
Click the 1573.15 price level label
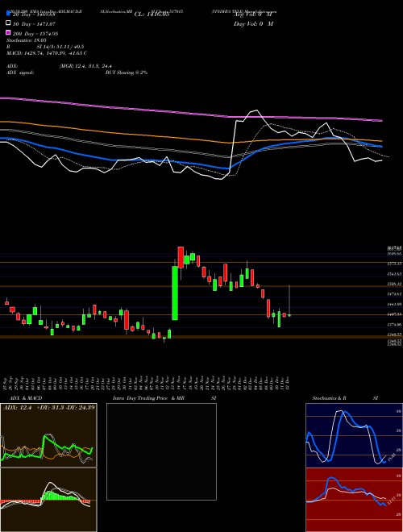tap(394, 264)
